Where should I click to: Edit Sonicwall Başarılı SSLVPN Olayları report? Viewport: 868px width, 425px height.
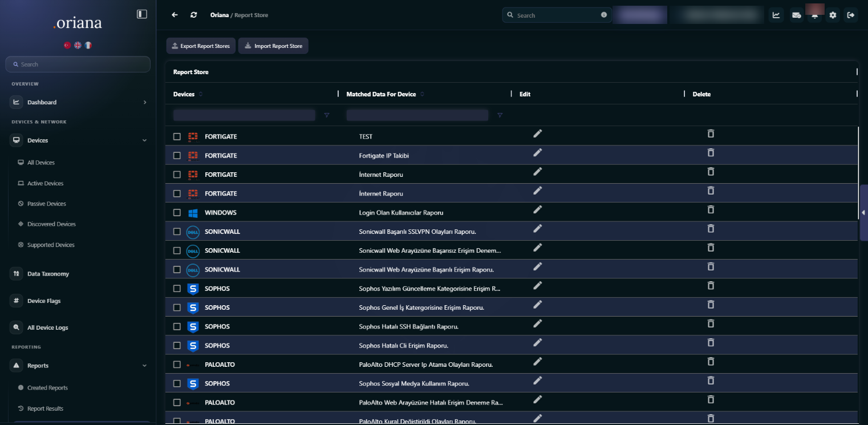pos(537,228)
